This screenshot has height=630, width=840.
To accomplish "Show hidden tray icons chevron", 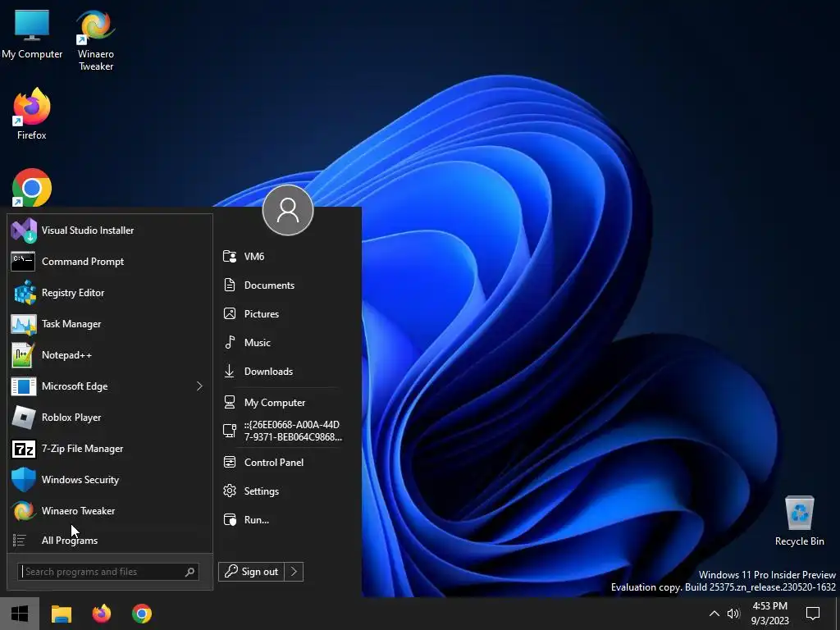I will [x=714, y=614].
